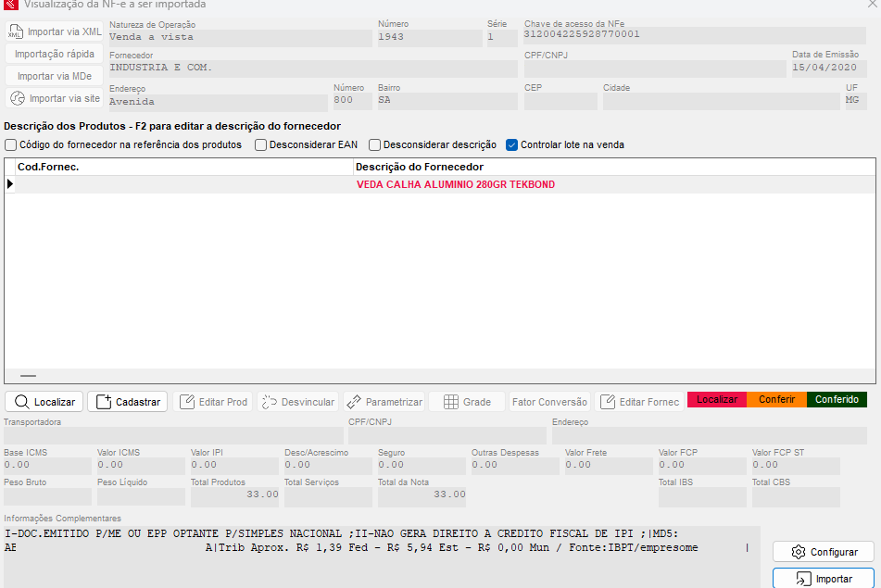Enable Código do fornecedor na referência checkbox

pos(11,144)
